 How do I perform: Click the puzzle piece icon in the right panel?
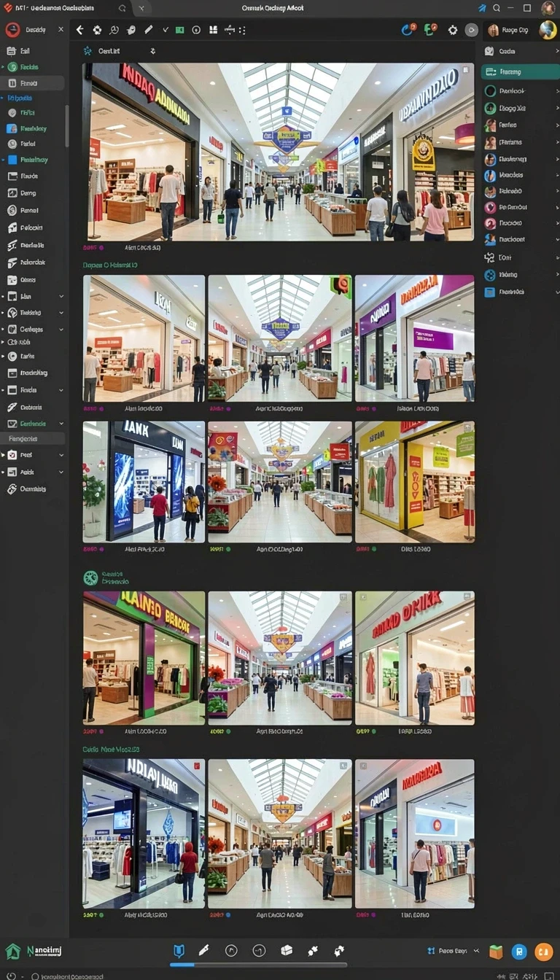pos(490,257)
